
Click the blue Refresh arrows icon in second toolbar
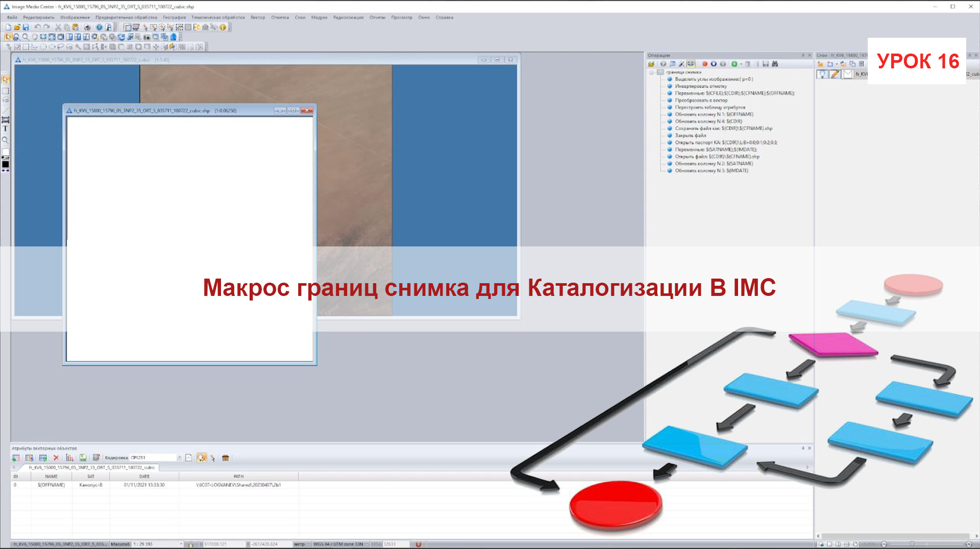pos(121,37)
